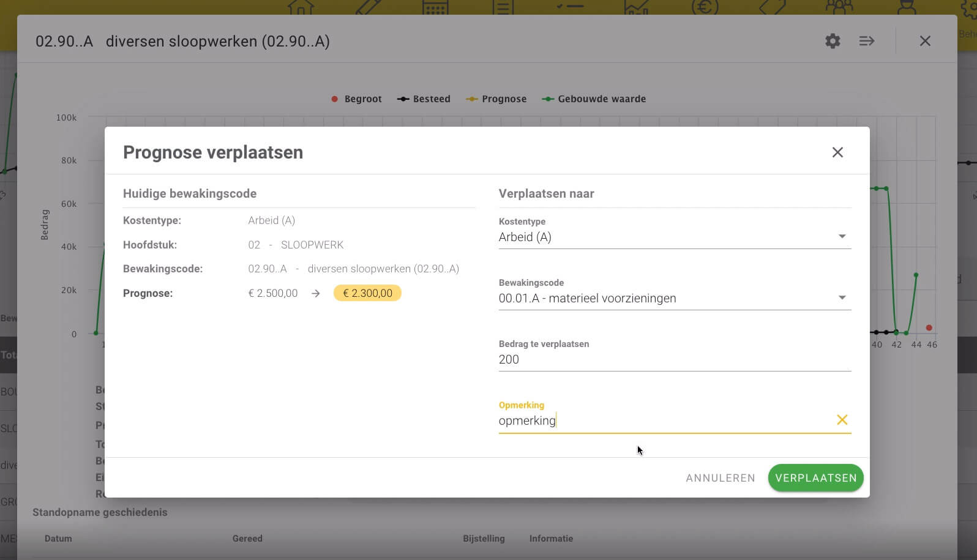
Task: Toggle the Prognose legend series
Action: tap(496, 99)
